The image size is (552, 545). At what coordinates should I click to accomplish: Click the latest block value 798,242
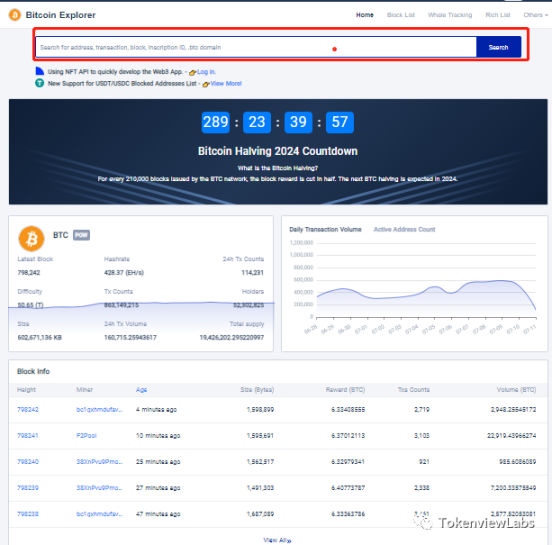(x=29, y=272)
